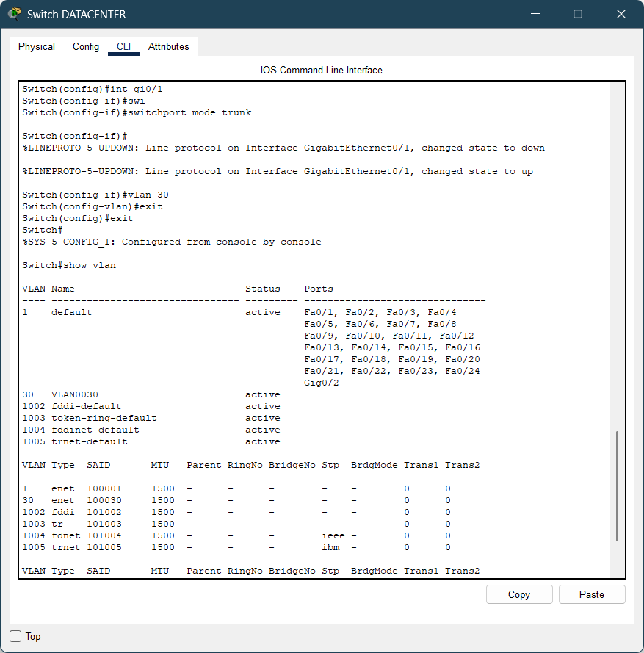644x653 pixels.
Task: Select the CLI tab
Action: [x=123, y=47]
